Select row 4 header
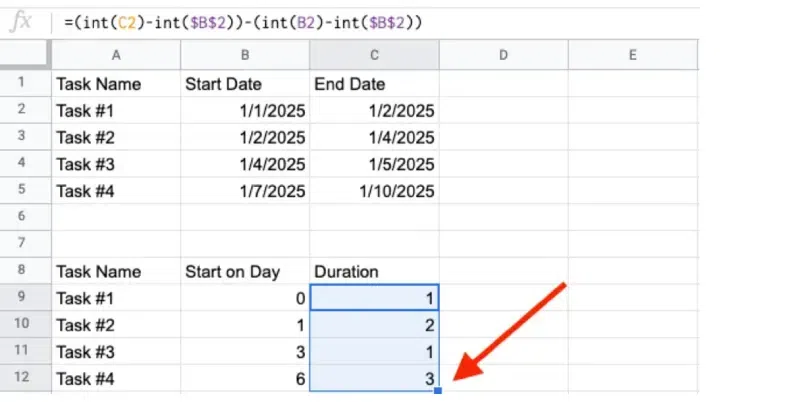800x402 pixels. 26,163
